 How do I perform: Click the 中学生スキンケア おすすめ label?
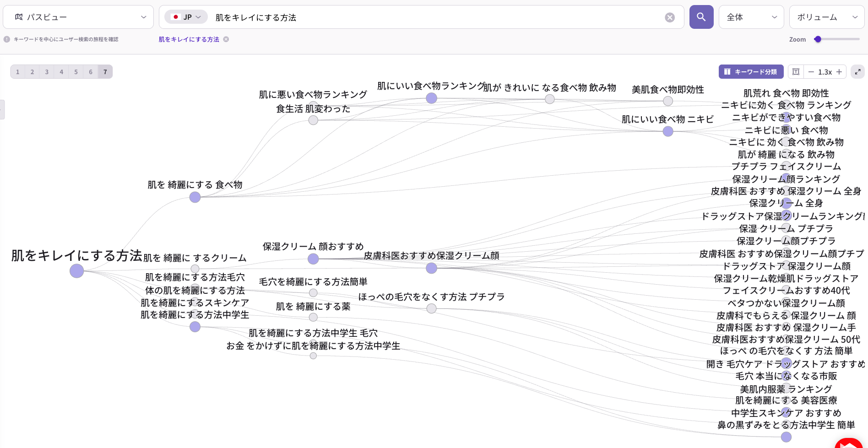tap(786, 413)
